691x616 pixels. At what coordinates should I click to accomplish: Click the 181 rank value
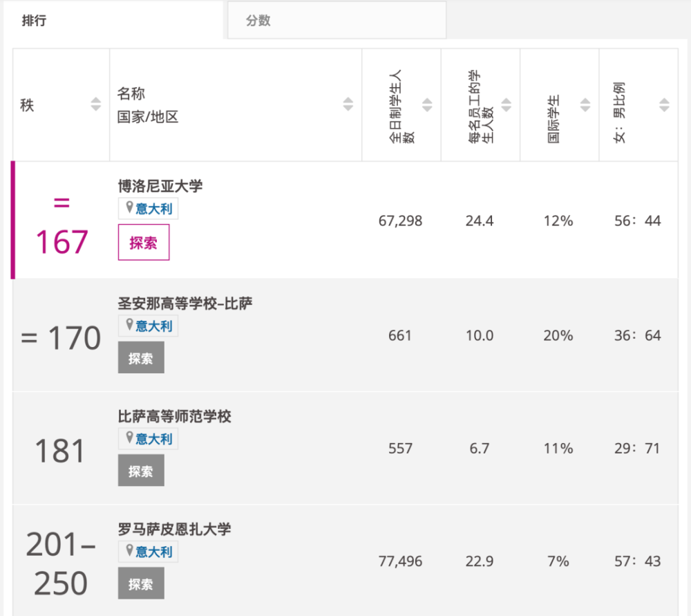(60, 451)
